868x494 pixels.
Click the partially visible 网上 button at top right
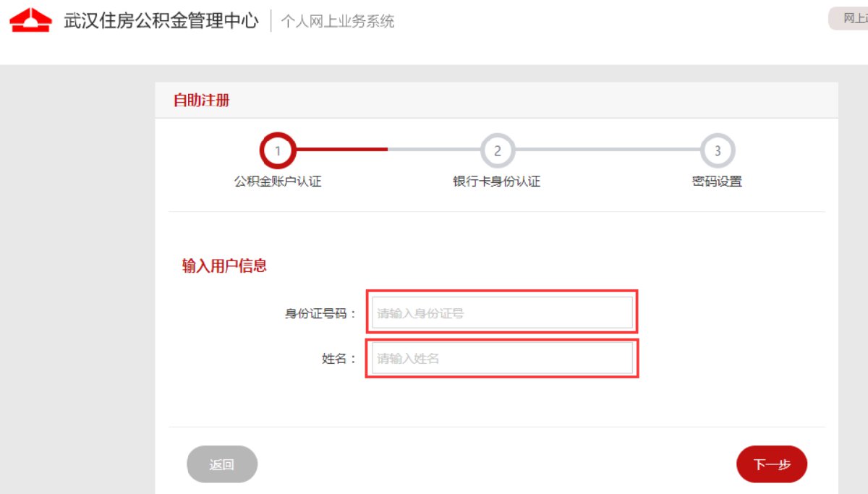[852, 19]
